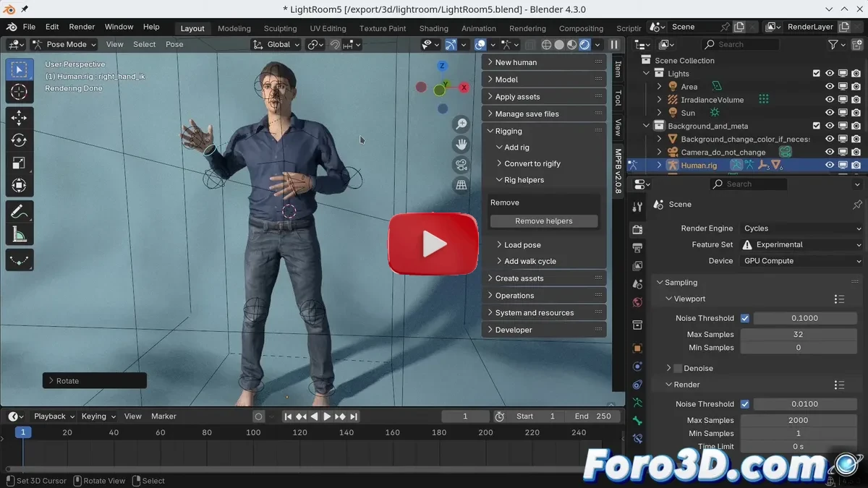Hide Human.rig in viewport via eye icon
The image size is (868, 488).
pos(830,165)
